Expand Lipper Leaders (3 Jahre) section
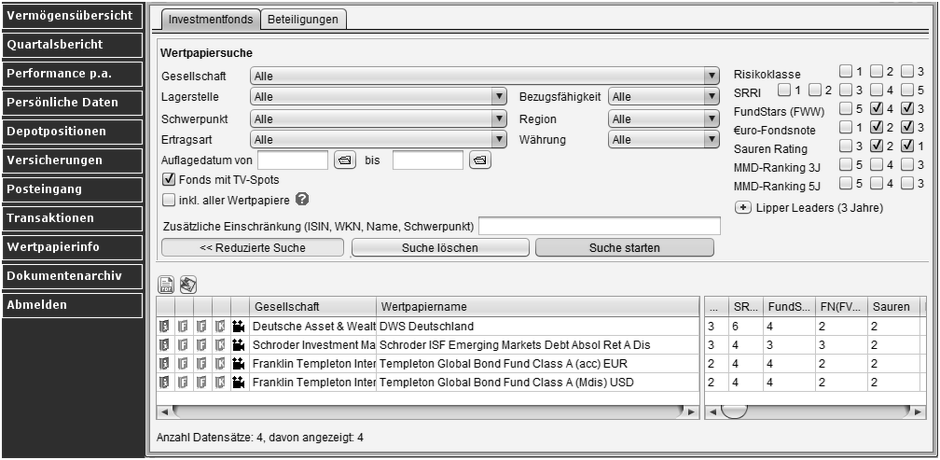Image resolution: width=940 pixels, height=460 pixels. click(743, 208)
